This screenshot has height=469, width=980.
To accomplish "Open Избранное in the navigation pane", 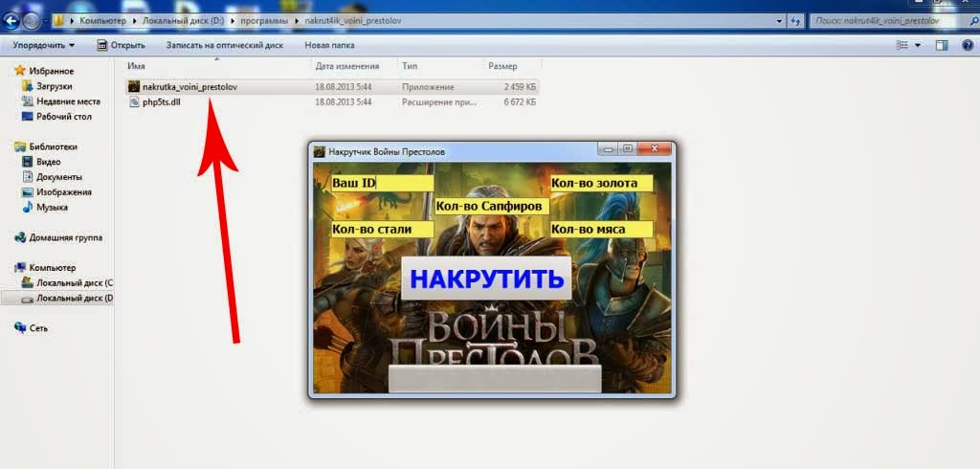I will pyautogui.click(x=52, y=71).
